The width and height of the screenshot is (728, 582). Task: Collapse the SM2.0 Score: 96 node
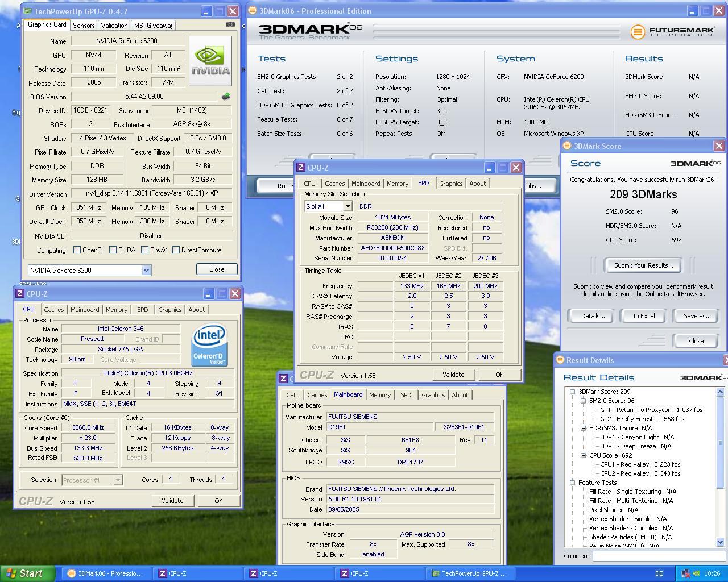(583, 401)
